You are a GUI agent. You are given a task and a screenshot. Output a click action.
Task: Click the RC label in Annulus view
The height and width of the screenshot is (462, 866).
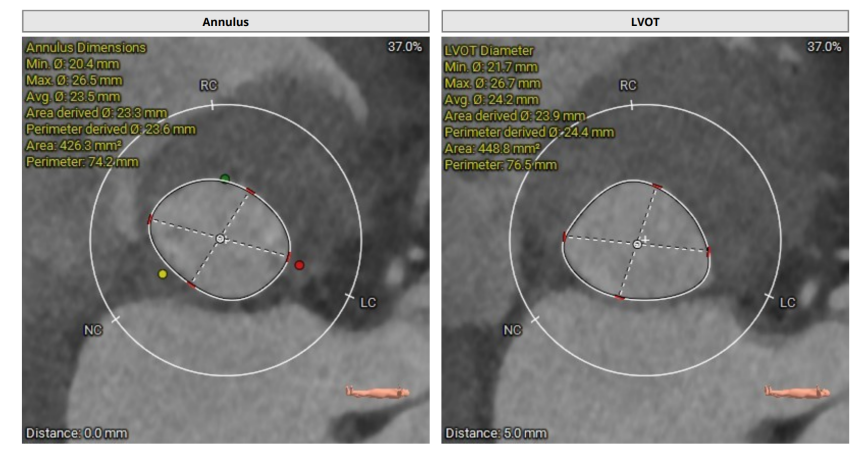(x=209, y=86)
